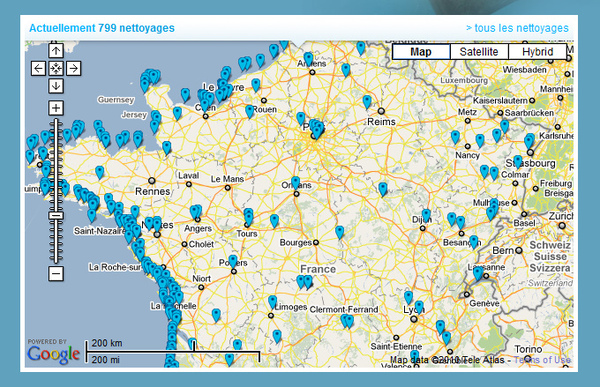Pan the map right with the arrow

click(x=73, y=69)
